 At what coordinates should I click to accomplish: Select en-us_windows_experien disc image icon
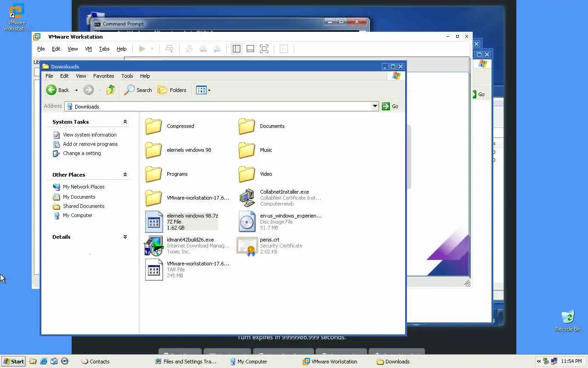point(247,222)
